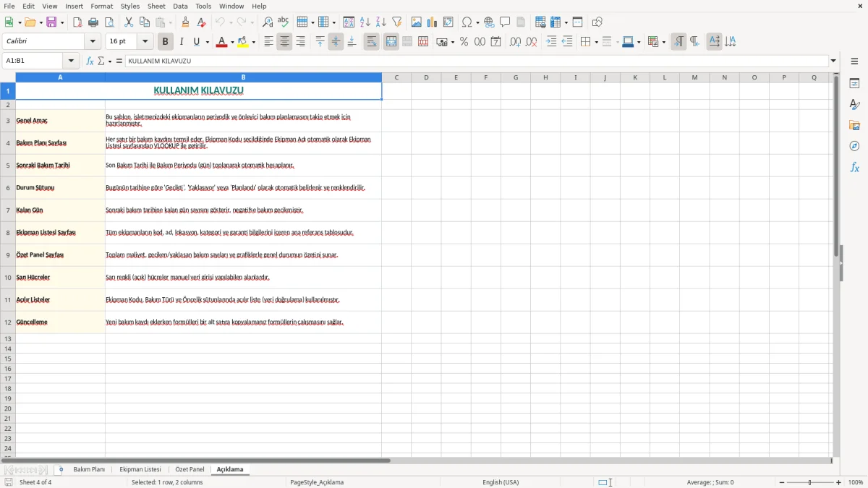Open the Sheet menu
This screenshot has height=488, width=868.
point(156,6)
